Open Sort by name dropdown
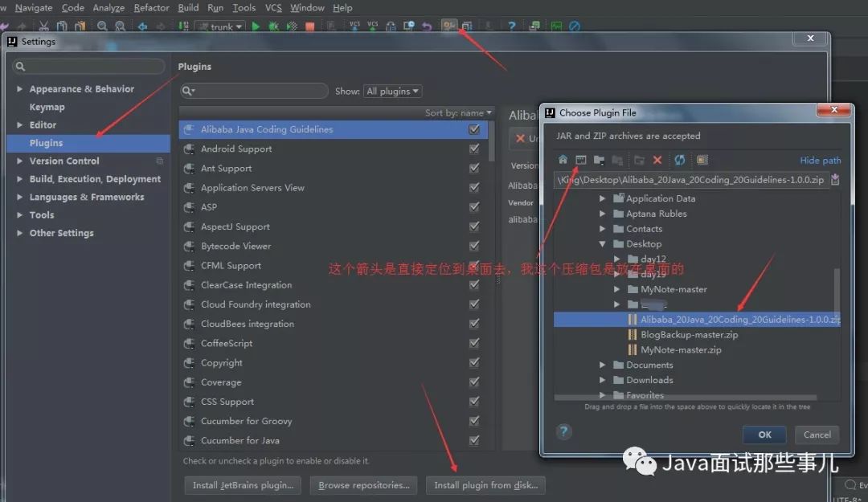Screen dimensions: 868x502 pyautogui.click(x=458, y=112)
